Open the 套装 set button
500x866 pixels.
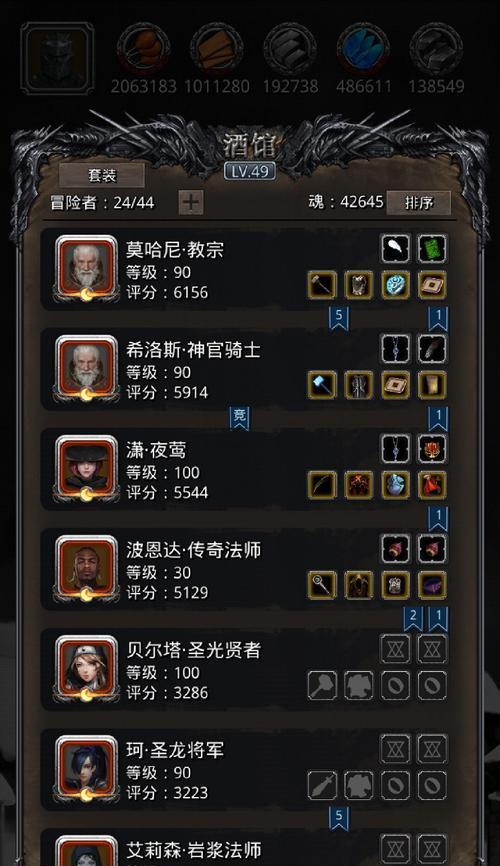[102, 175]
